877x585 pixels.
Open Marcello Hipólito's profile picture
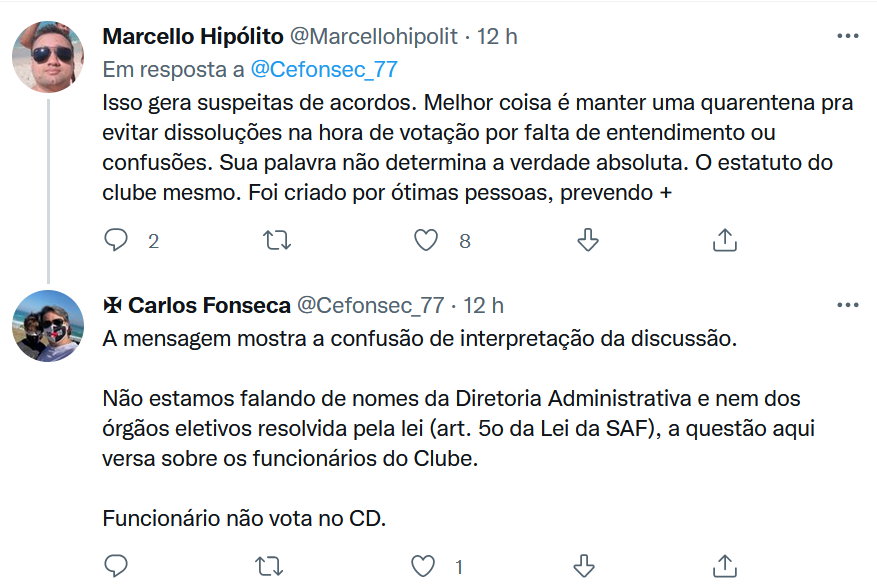coord(48,56)
